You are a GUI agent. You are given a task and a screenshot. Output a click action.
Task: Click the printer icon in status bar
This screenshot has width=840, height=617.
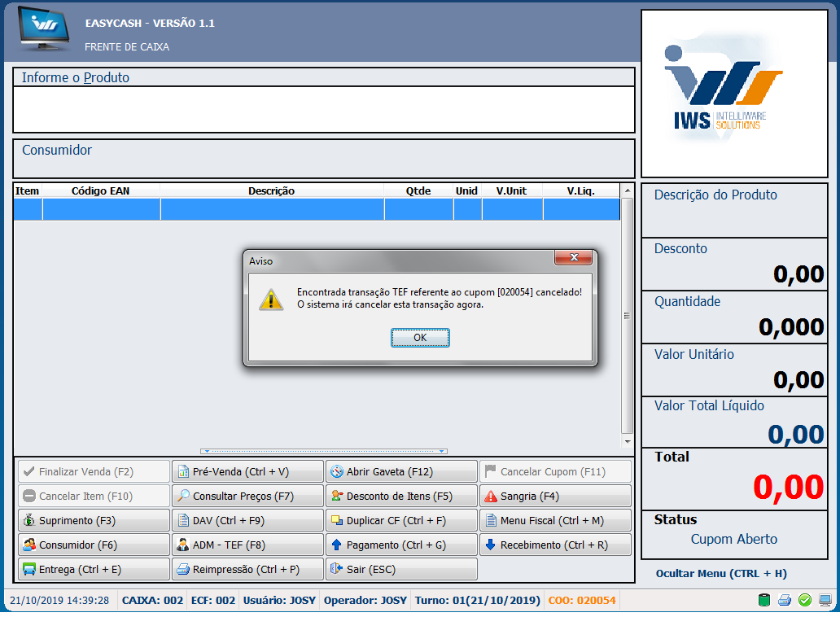pyautogui.click(x=785, y=601)
